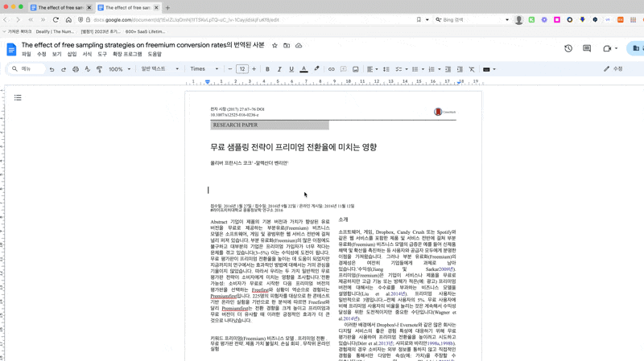Toggle the checklist format

(x=398, y=69)
